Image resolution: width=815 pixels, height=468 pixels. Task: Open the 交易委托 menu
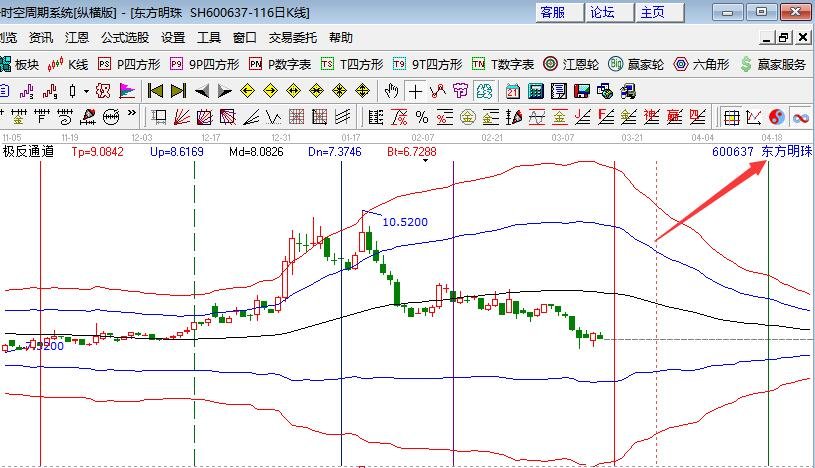(293, 38)
